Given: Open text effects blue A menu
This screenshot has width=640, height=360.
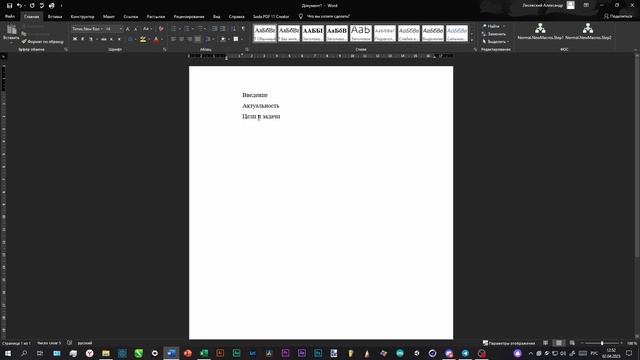Looking at the screenshot, I should point(130,39).
